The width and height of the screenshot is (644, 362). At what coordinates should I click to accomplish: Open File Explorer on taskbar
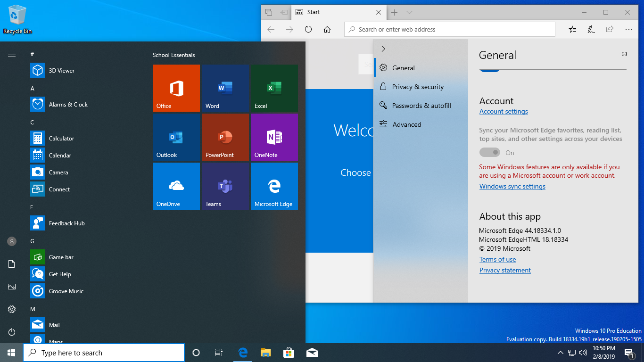click(266, 353)
